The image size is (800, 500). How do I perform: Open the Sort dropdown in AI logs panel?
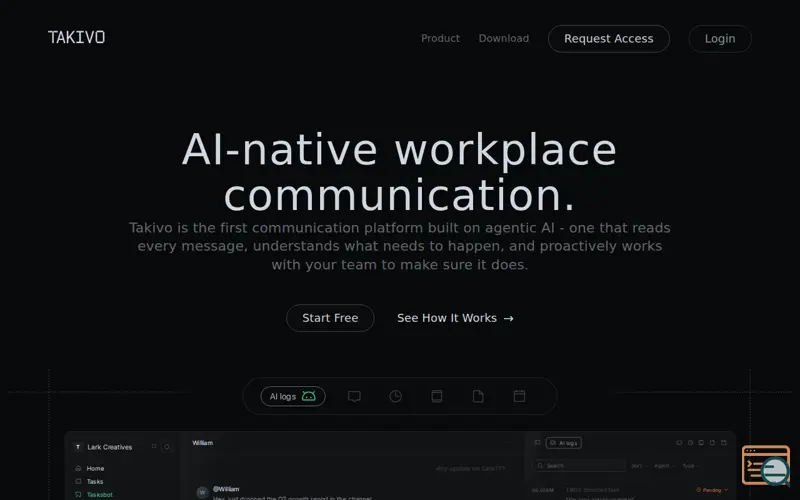639,466
